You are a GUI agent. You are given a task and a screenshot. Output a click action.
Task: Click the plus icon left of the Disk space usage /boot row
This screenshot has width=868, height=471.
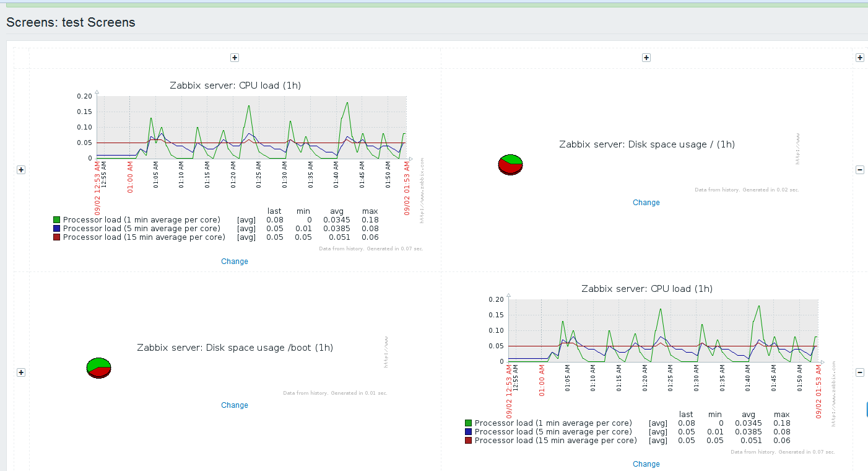click(21, 372)
